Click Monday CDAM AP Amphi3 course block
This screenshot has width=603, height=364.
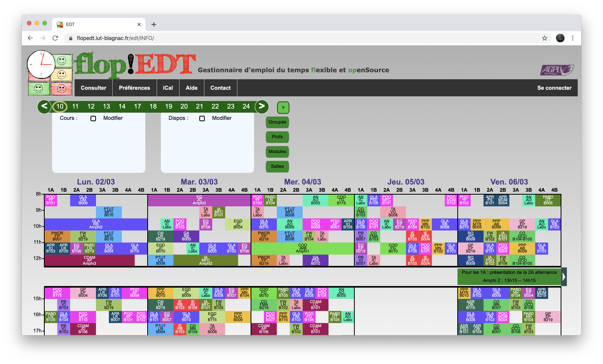tap(89, 260)
